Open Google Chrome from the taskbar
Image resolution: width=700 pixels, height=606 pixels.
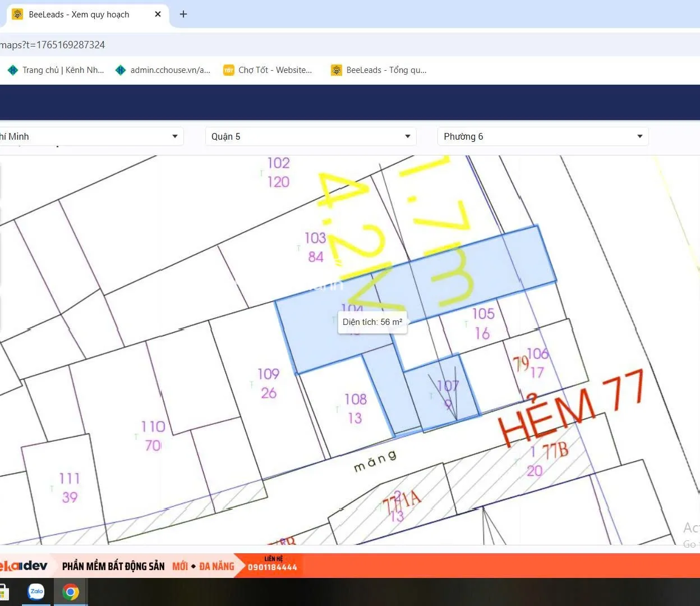(71, 592)
